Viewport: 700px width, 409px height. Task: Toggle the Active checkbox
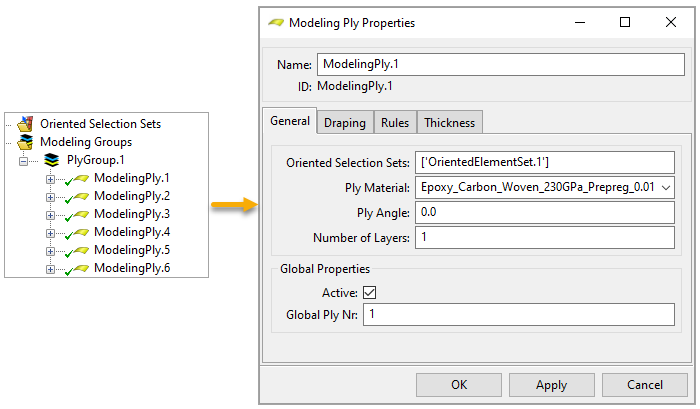[x=370, y=292]
